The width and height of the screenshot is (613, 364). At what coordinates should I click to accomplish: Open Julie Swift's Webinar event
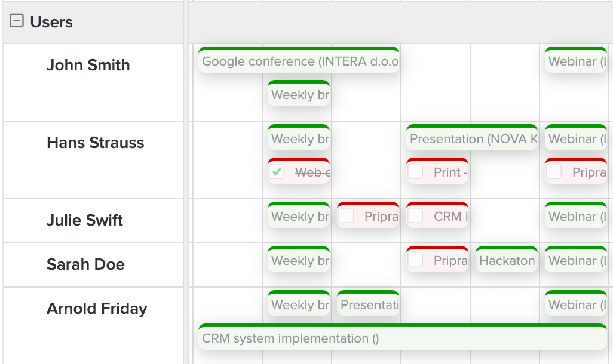pos(575,215)
